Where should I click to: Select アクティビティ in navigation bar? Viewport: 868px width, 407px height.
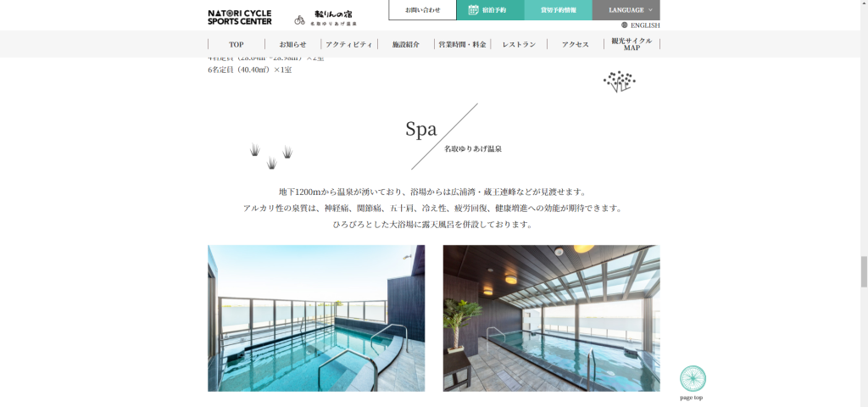(348, 44)
